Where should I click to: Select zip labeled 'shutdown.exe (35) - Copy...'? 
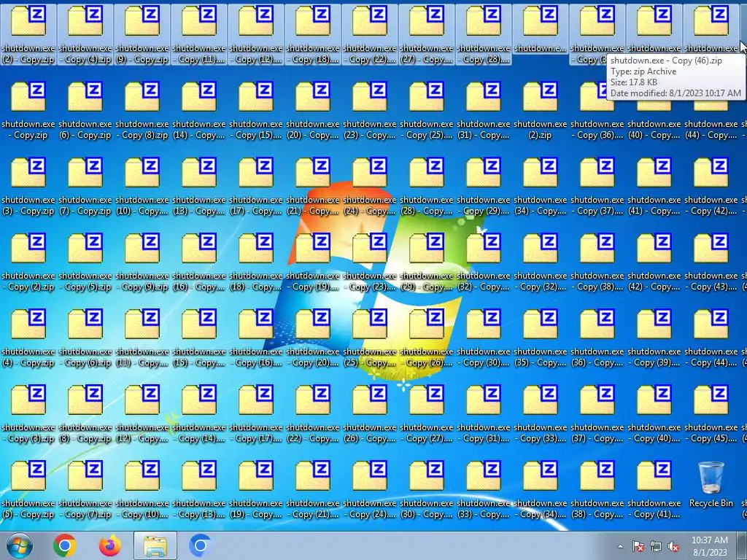point(541,338)
